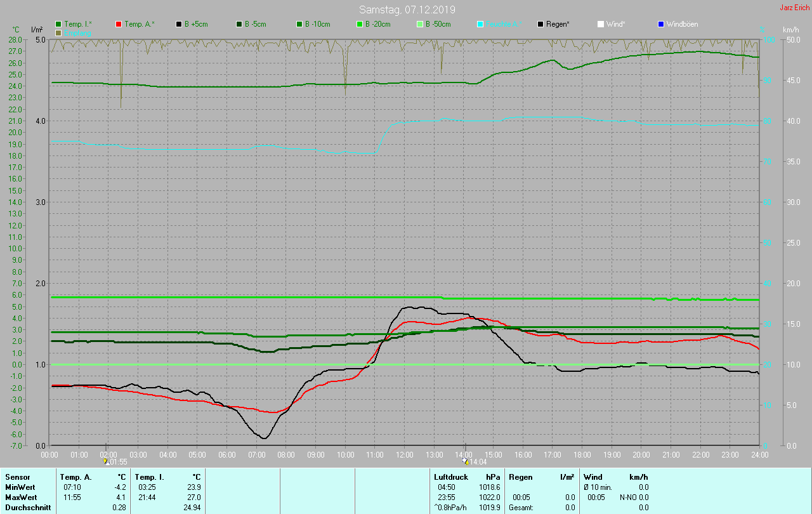Viewport: 812px width, 514px height.
Task: Select the pressure time "23:55"
Action: click(447, 498)
